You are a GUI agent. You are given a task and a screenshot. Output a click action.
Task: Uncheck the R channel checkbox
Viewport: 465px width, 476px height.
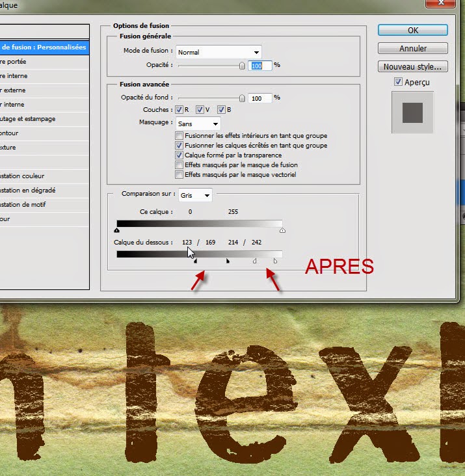coord(179,110)
